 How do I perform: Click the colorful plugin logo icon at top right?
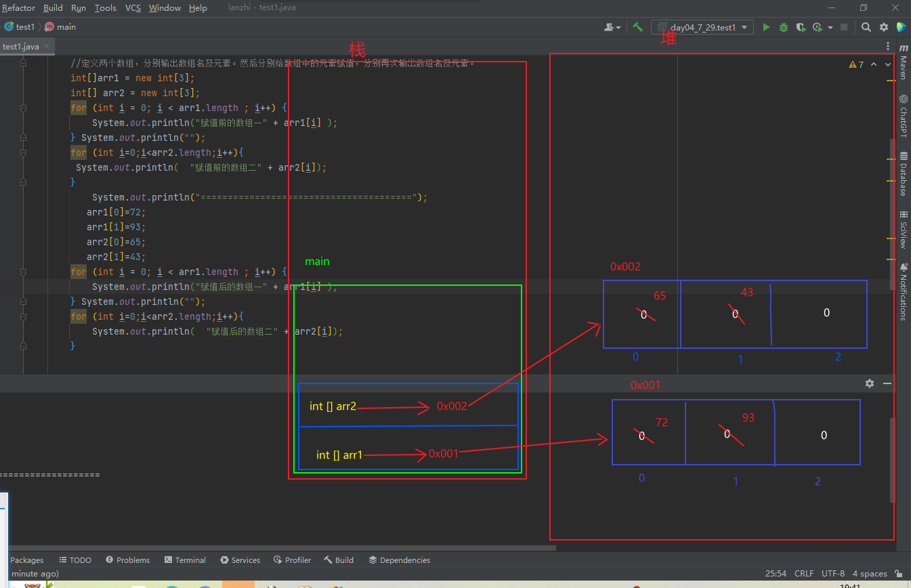tap(902, 27)
